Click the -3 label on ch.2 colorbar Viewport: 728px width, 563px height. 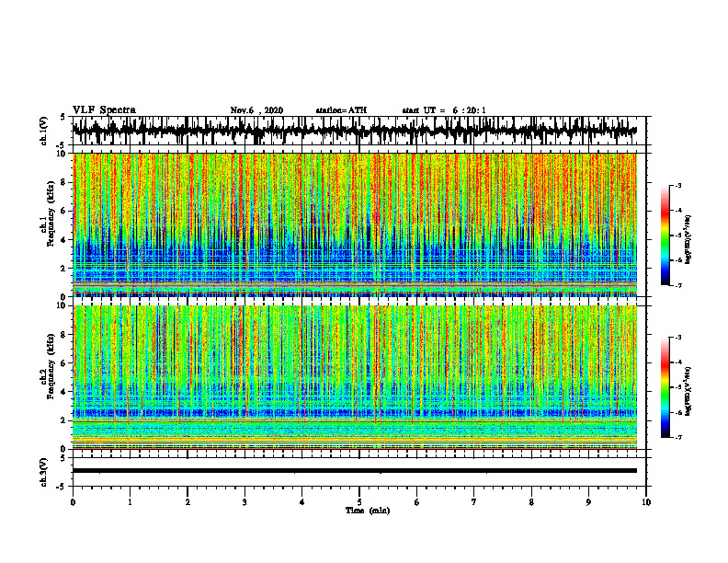pyautogui.click(x=678, y=338)
